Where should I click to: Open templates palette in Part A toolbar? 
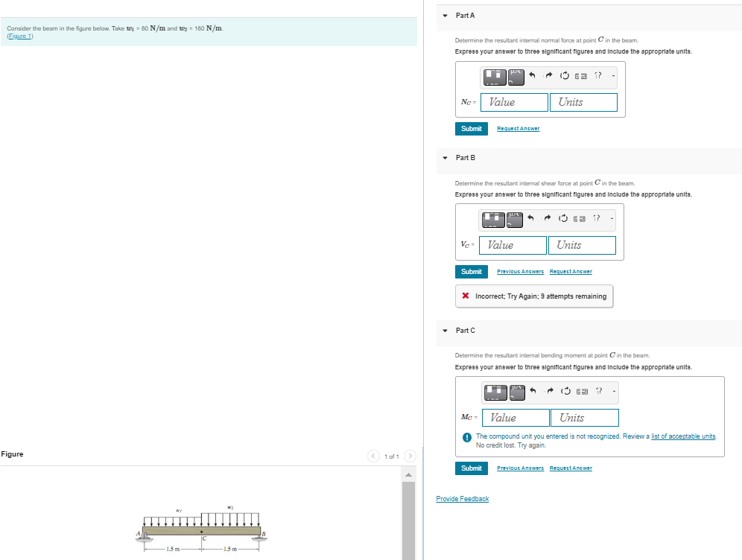495,77
